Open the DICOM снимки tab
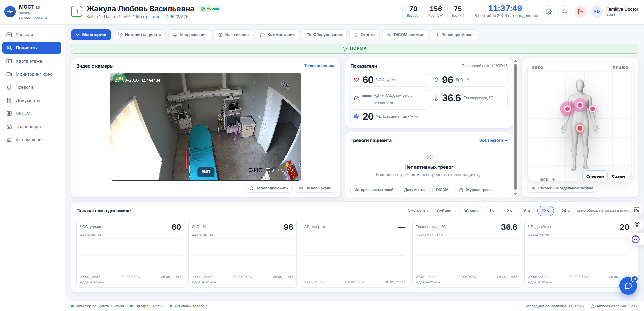The image size is (644, 311). tap(405, 35)
